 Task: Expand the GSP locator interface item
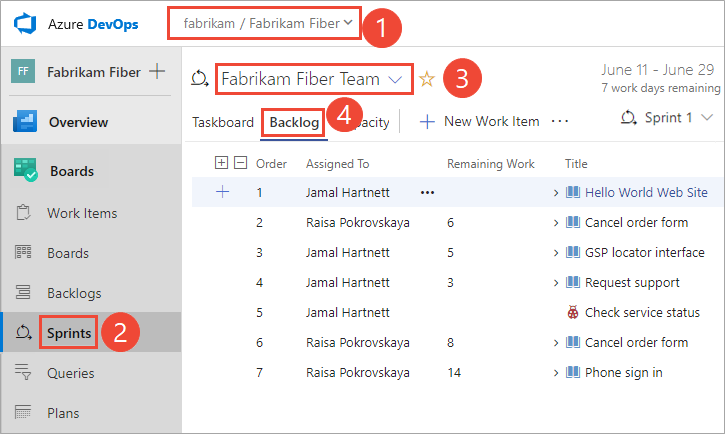click(x=556, y=253)
